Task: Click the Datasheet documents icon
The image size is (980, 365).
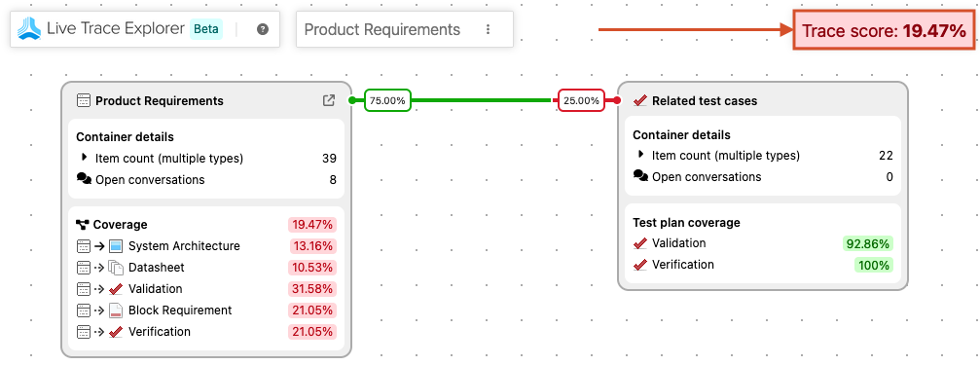Action: pos(116,268)
